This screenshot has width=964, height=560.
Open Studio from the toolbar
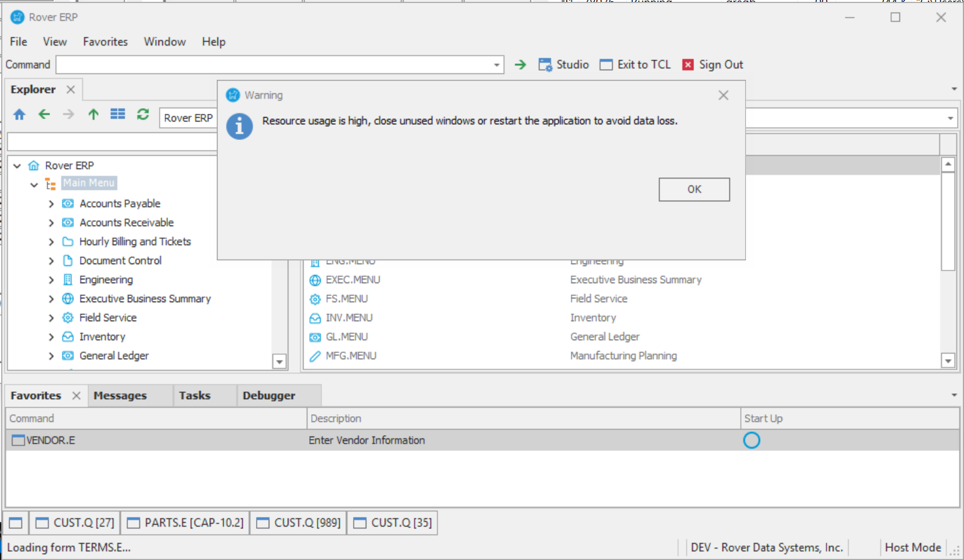pyautogui.click(x=563, y=65)
